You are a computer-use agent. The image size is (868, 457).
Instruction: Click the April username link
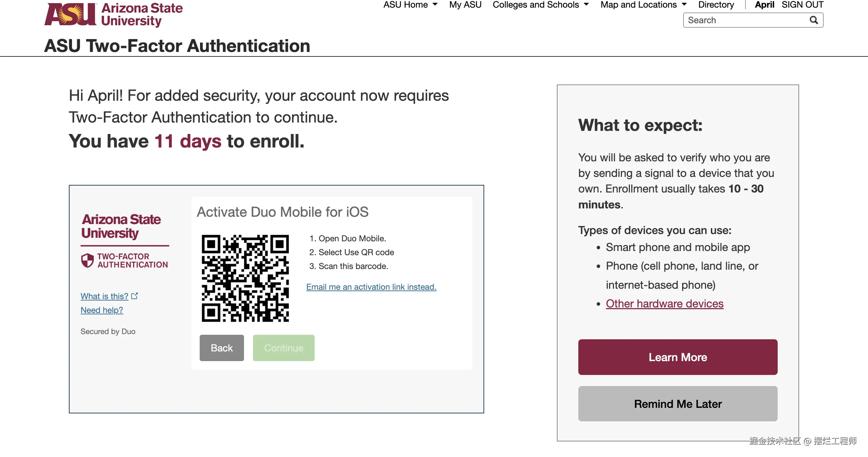click(764, 5)
